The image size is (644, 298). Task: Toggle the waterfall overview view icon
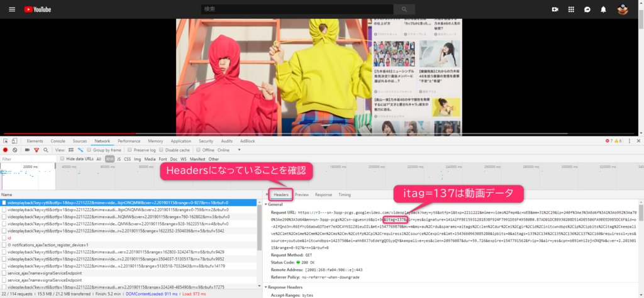pyautogui.click(x=80, y=150)
